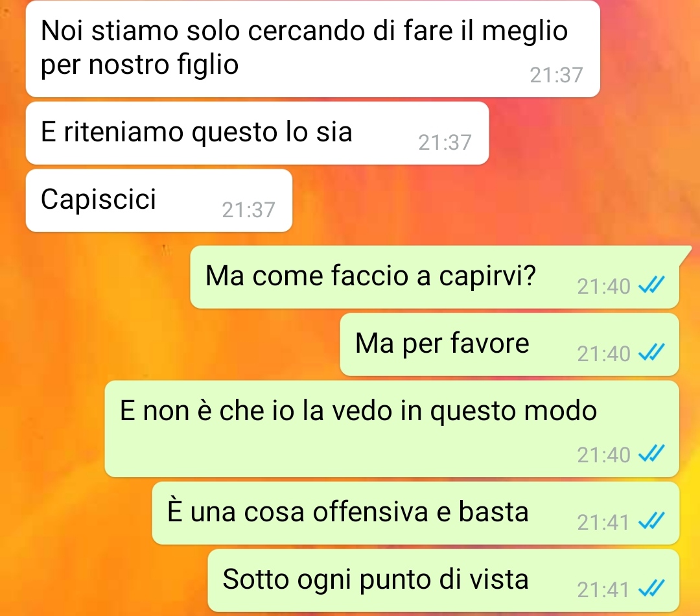Tap the blue double-check on "Ma per favore"
This screenshot has width=700, height=616.
651,353
